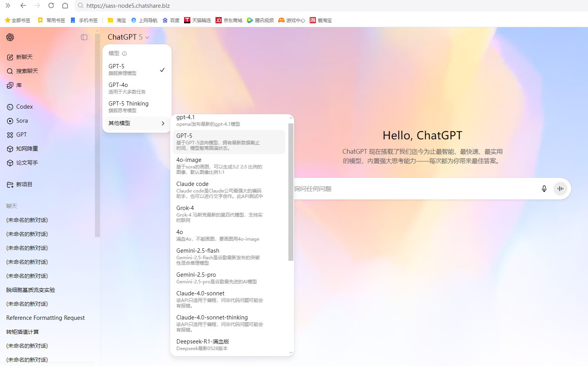Open the 游戏中心 bookmark

click(292, 20)
